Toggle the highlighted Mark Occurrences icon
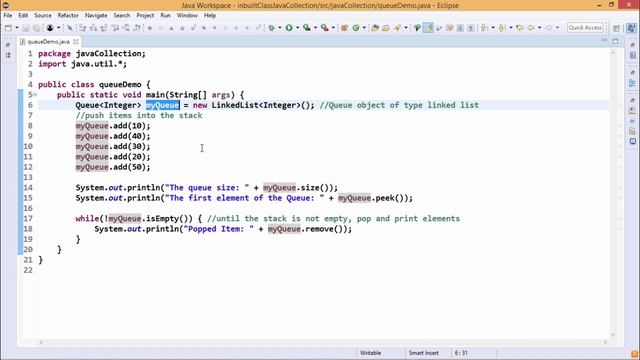The height and width of the screenshot is (360, 640). click(428, 28)
